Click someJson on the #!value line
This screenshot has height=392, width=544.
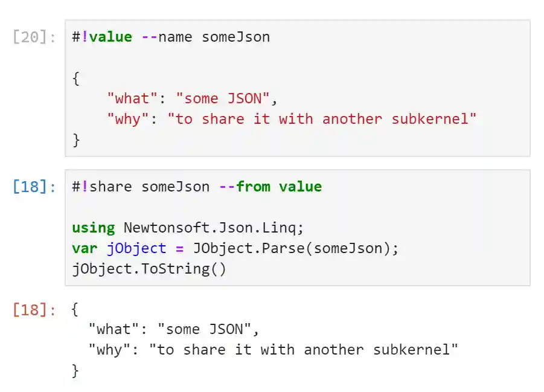[235, 37]
